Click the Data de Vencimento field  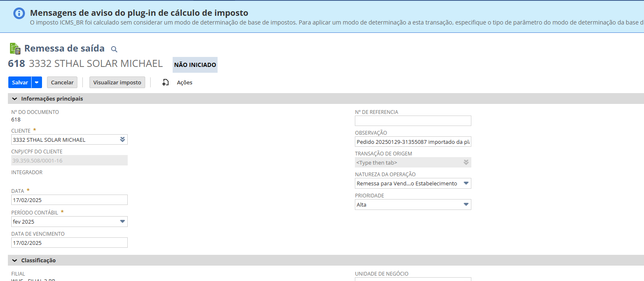69,243
